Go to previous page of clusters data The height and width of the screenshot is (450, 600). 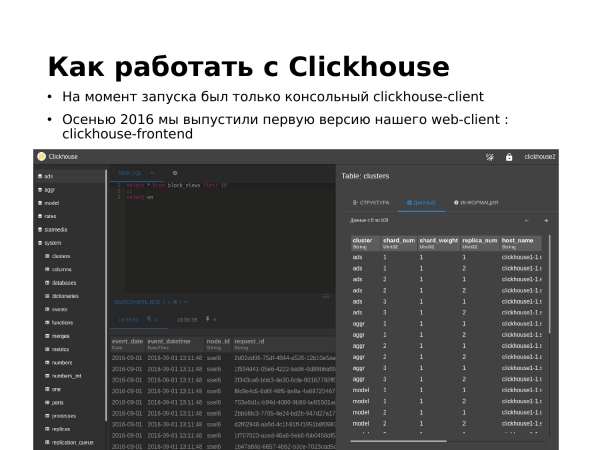pyautogui.click(x=527, y=220)
